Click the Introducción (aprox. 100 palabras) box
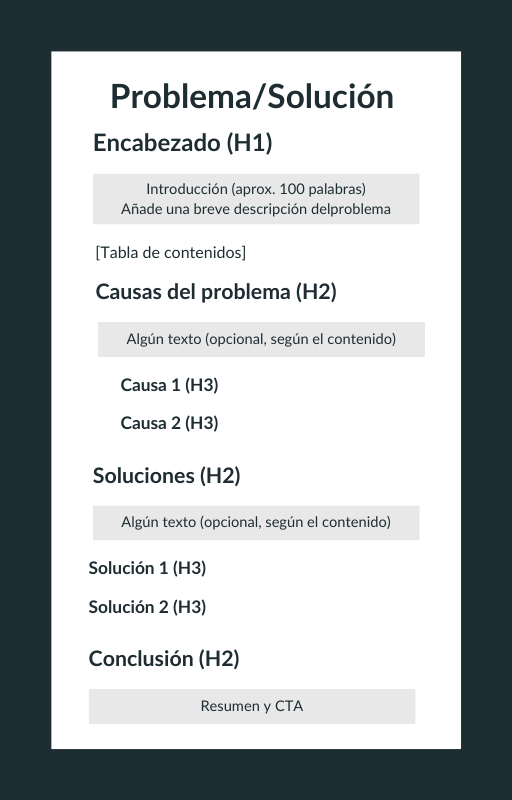This screenshot has height=800, width=512. (x=256, y=198)
